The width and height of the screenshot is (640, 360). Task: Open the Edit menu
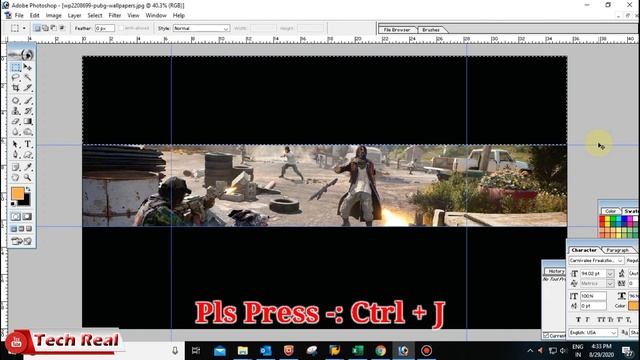tap(35, 15)
